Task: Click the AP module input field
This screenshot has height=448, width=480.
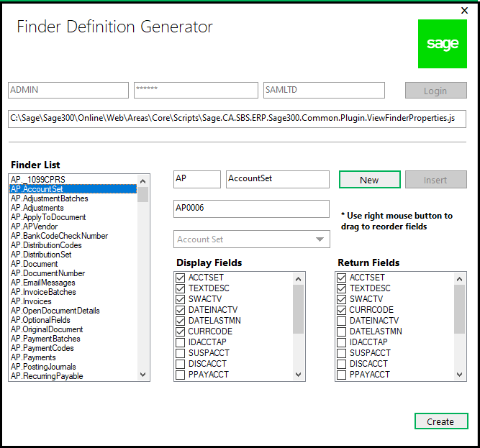Action: click(197, 179)
